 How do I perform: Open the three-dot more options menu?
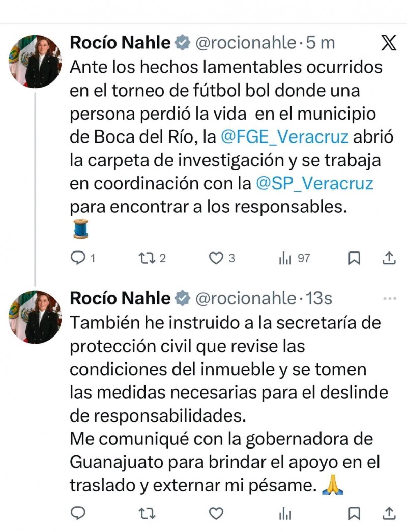tap(389, 298)
